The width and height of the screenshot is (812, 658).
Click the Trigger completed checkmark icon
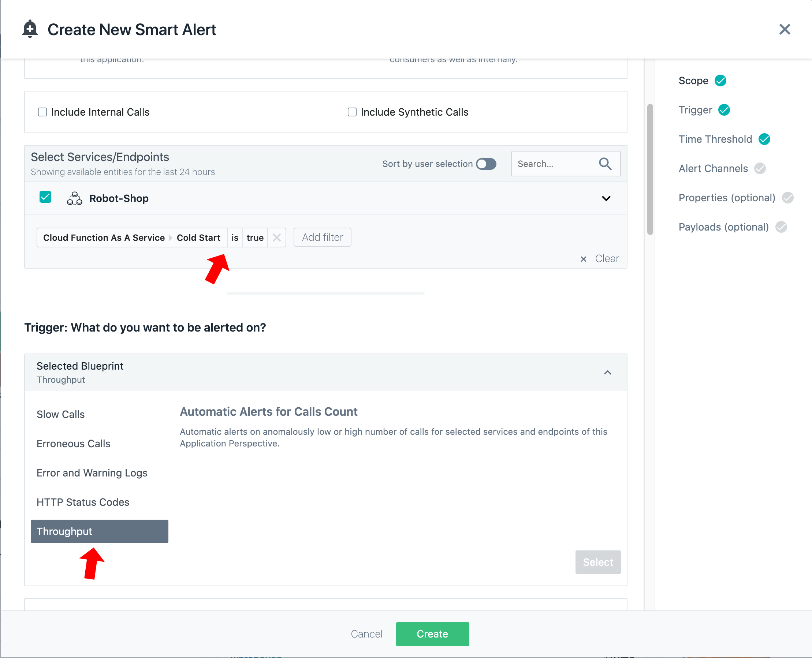724,110
